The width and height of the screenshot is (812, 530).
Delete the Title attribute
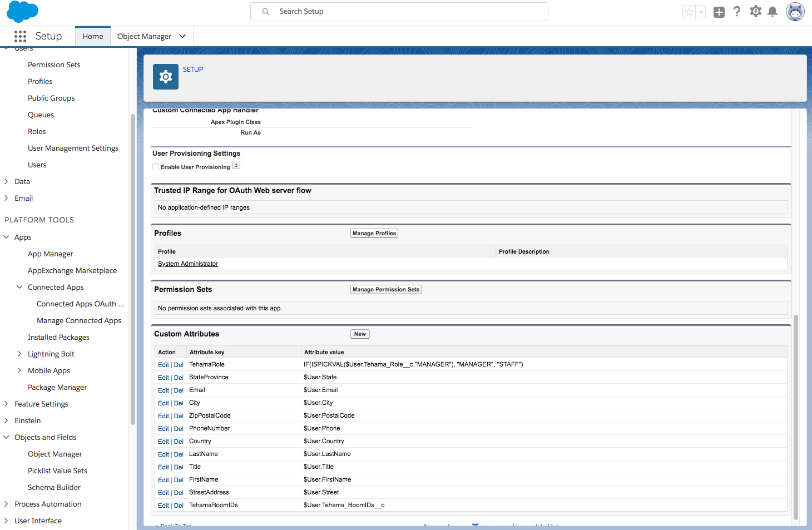(x=179, y=467)
